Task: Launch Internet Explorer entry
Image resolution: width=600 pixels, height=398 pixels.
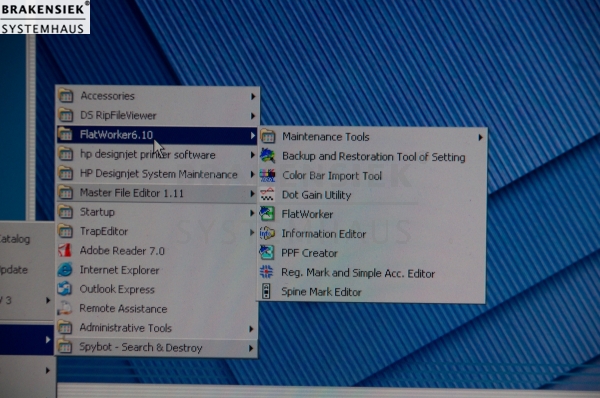Action: [157, 270]
